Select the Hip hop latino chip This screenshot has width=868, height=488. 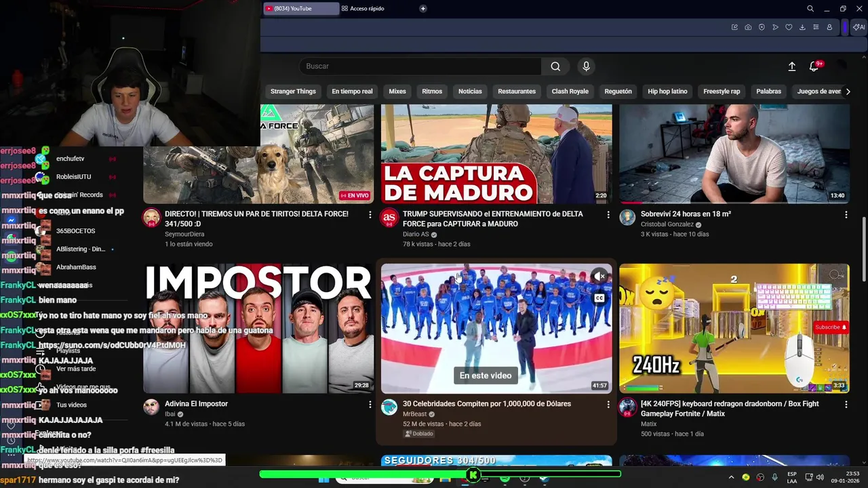(x=667, y=91)
